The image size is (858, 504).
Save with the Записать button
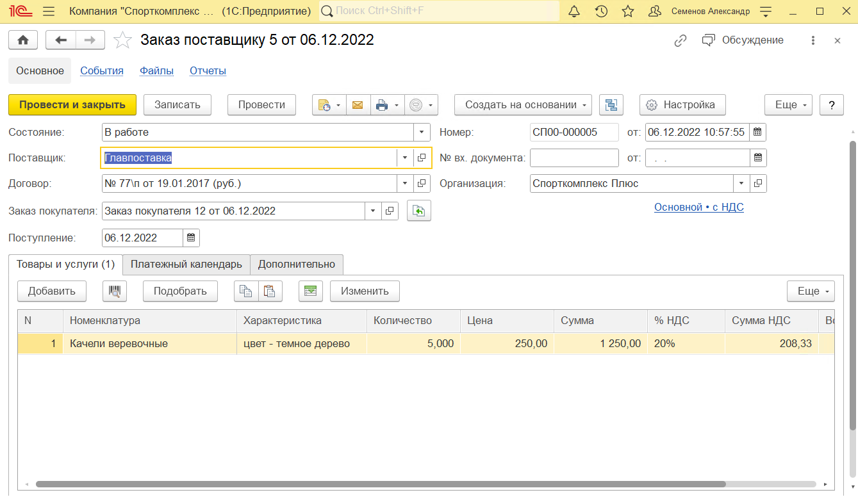pyautogui.click(x=177, y=105)
